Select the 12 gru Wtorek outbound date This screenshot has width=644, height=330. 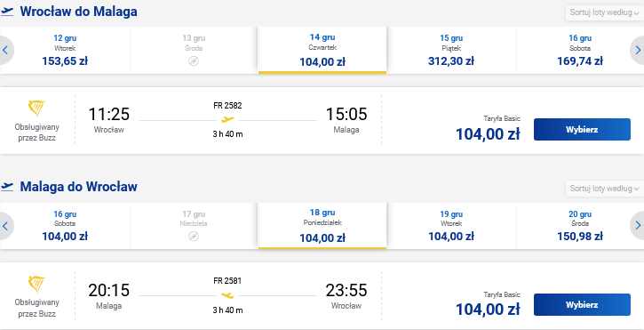(65, 50)
